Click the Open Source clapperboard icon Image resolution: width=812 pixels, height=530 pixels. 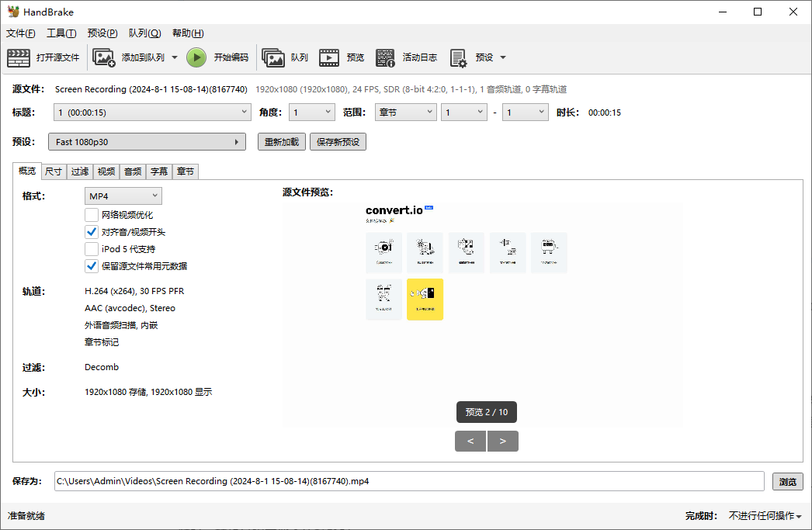(19, 57)
